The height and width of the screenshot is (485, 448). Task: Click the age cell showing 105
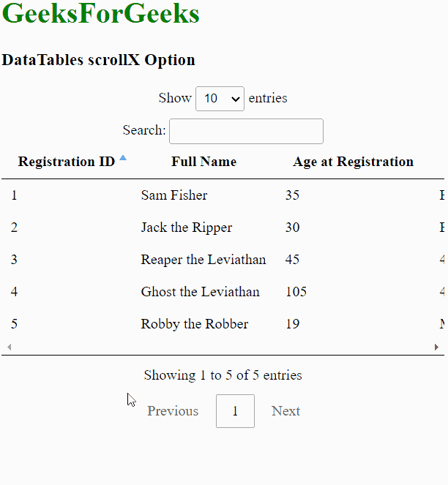(x=296, y=292)
